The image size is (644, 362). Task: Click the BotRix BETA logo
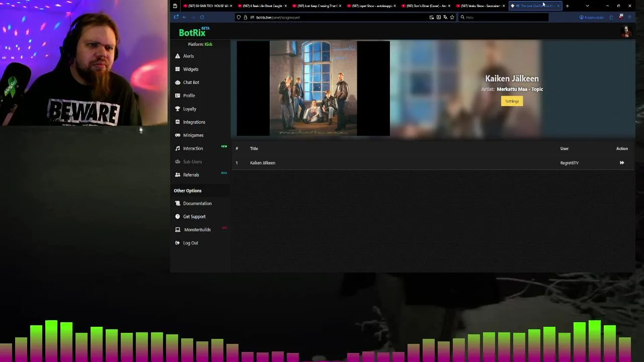pos(194,32)
